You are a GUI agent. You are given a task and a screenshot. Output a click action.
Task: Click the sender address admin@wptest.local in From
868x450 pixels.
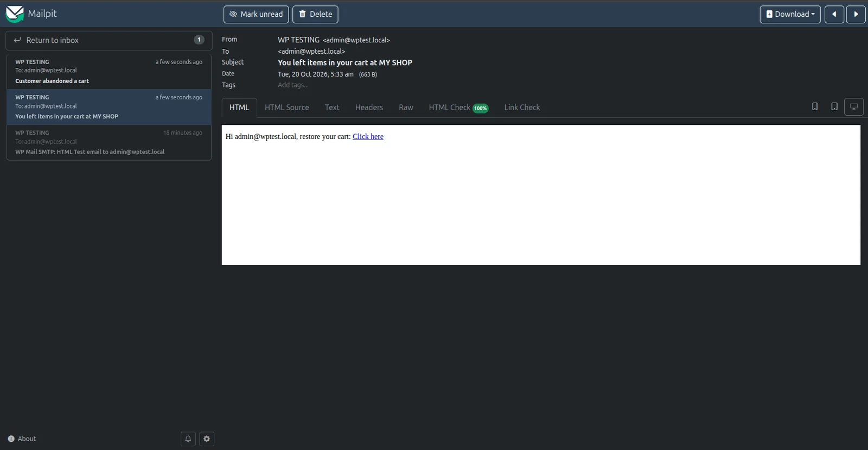coord(356,40)
